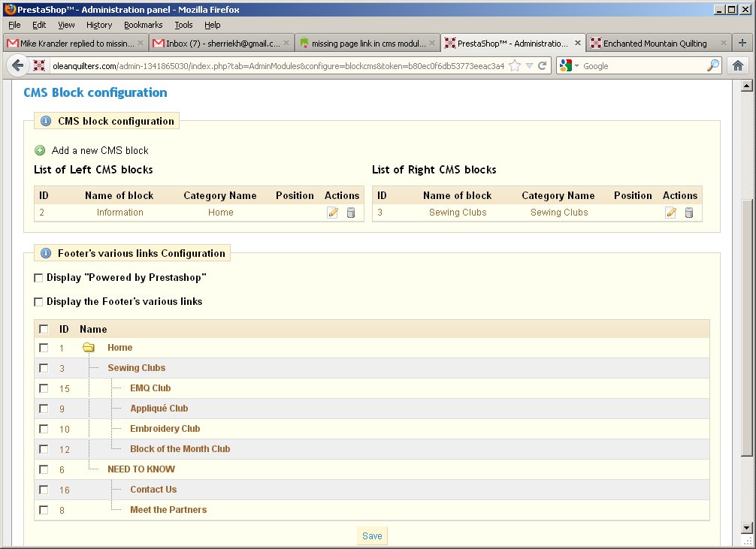This screenshot has width=756, height=549.
Task: Select the Sewing Clubs tree item
Action: [x=137, y=368]
